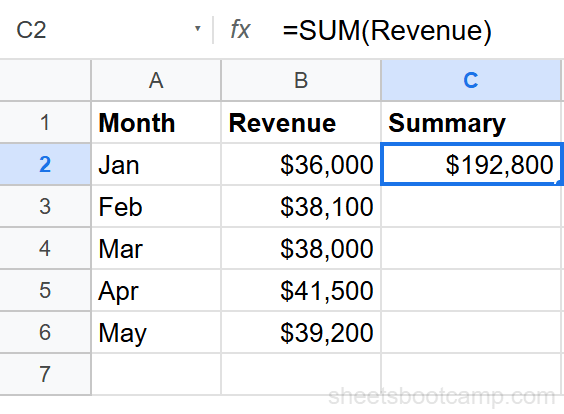
Task: Select empty cell C5 beside Apr
Action: click(471, 290)
